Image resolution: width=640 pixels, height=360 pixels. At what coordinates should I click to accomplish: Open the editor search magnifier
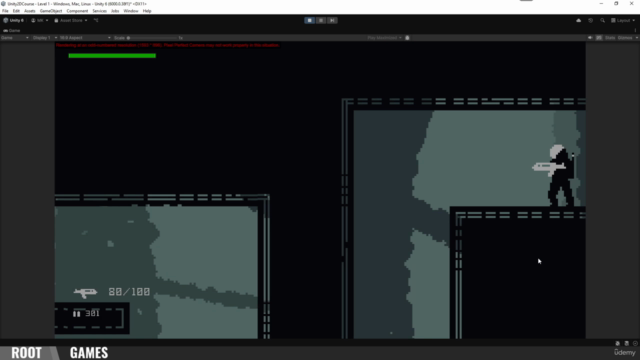602,20
